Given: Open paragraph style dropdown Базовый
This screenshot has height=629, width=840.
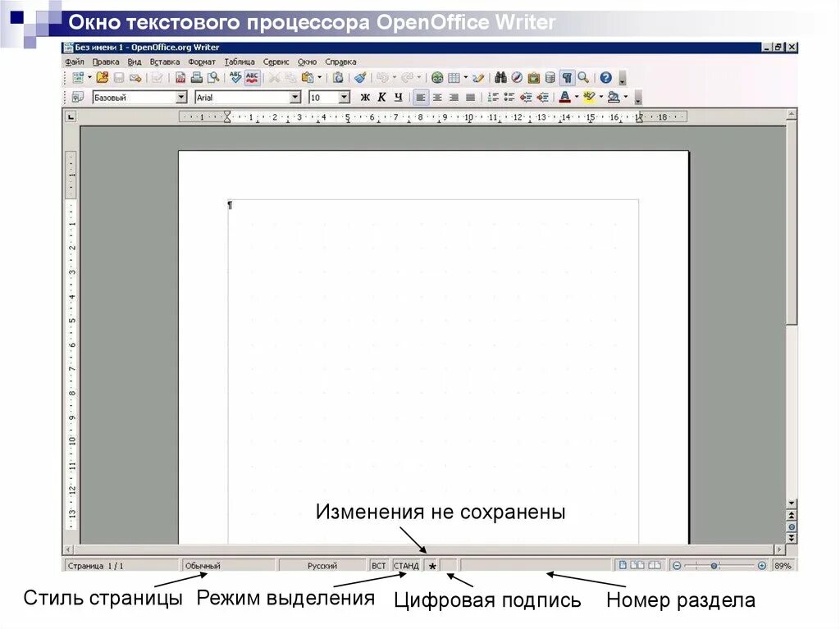Looking at the screenshot, I should click(x=181, y=97).
